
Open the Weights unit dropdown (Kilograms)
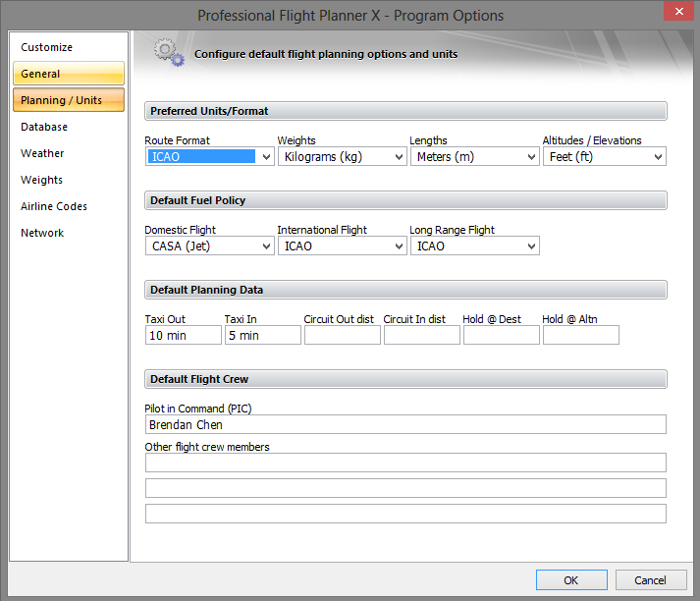coord(342,156)
